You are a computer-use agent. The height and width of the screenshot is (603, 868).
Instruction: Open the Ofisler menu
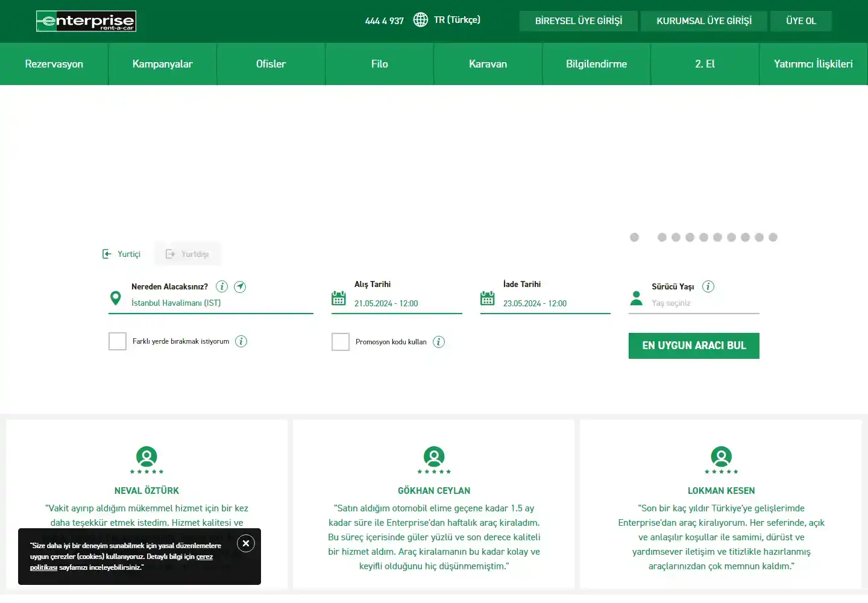(x=271, y=64)
